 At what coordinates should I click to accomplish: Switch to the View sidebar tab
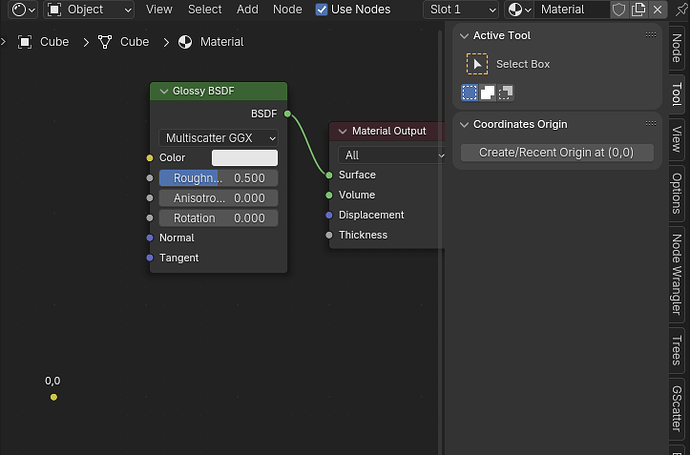(x=677, y=139)
